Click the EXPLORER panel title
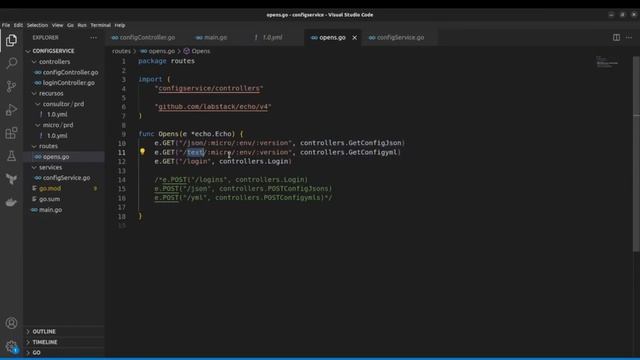The width and height of the screenshot is (640, 360). pyautogui.click(x=45, y=38)
